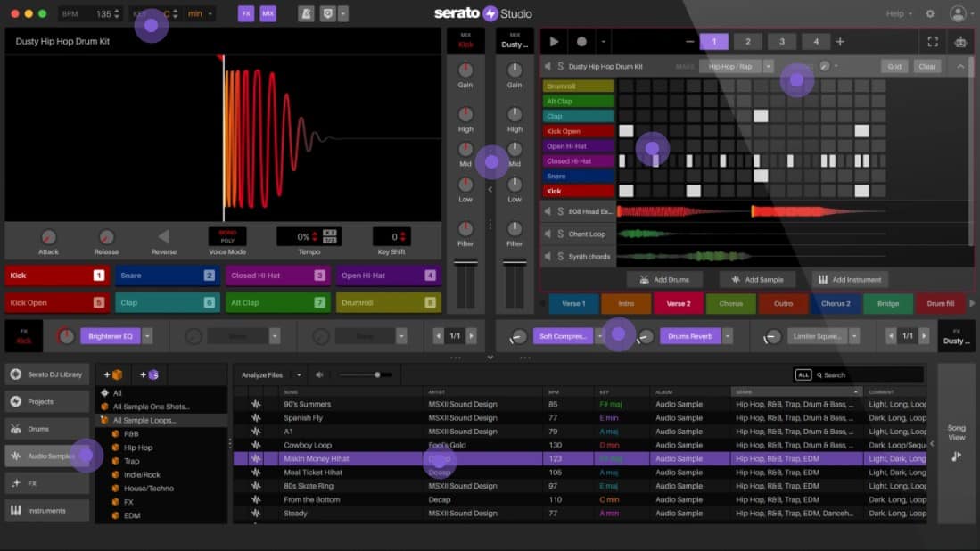This screenshot has height=551, width=980.
Task: Toggle the MIX panel button
Action: pyautogui.click(x=268, y=14)
